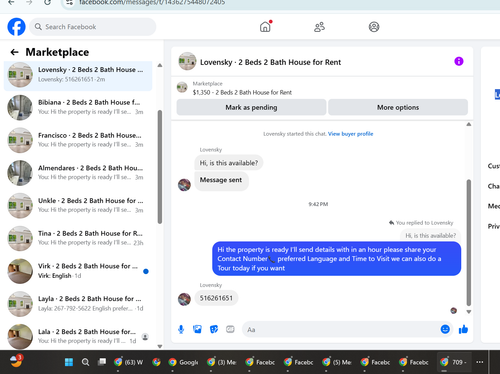Open the Lala conversation

(x=78, y=336)
